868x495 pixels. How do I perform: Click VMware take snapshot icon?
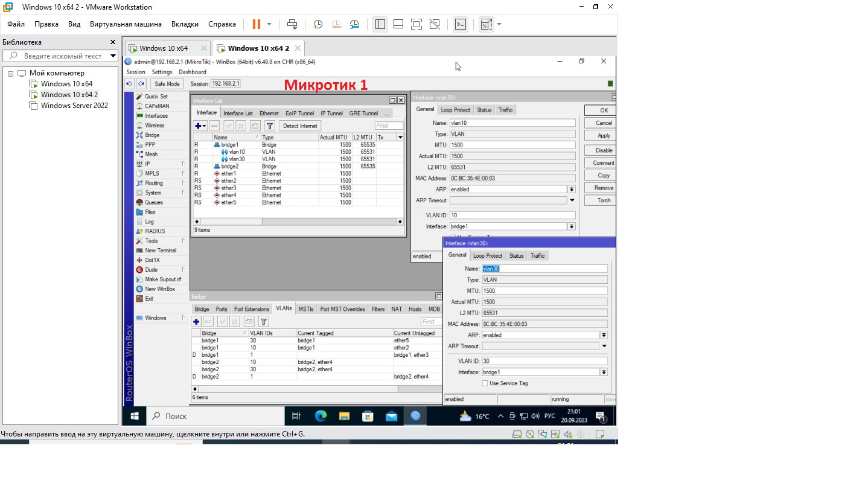coord(318,24)
